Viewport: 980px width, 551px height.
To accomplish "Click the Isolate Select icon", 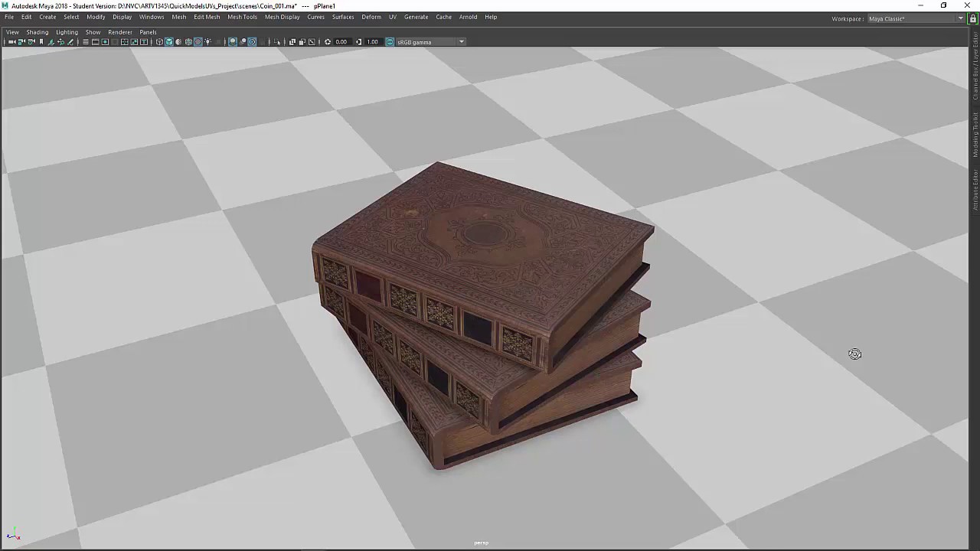I will pos(276,42).
